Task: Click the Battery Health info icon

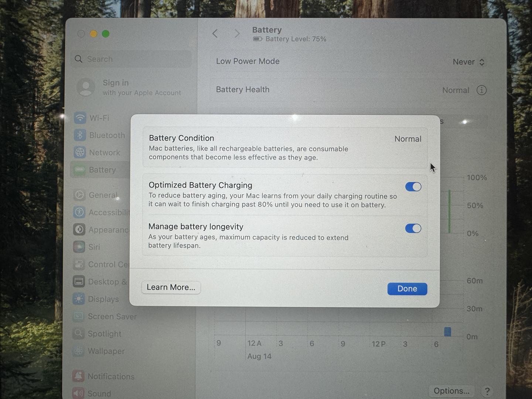Action: coord(481,90)
